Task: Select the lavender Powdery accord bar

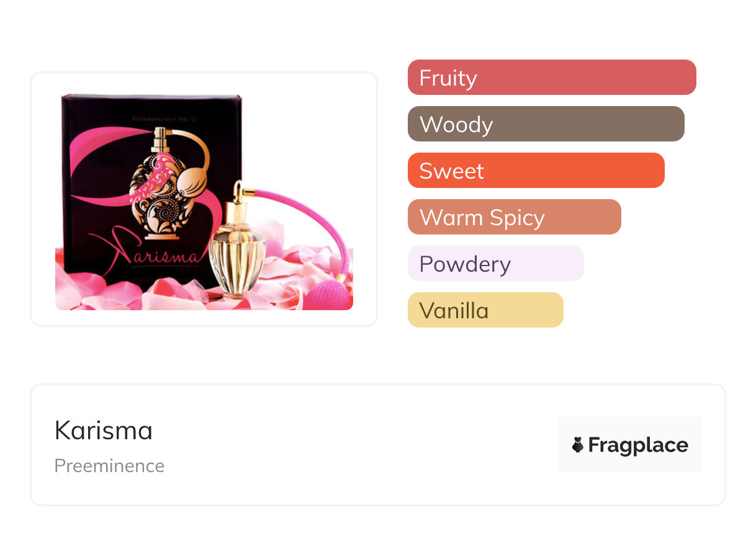Action: 495,264
